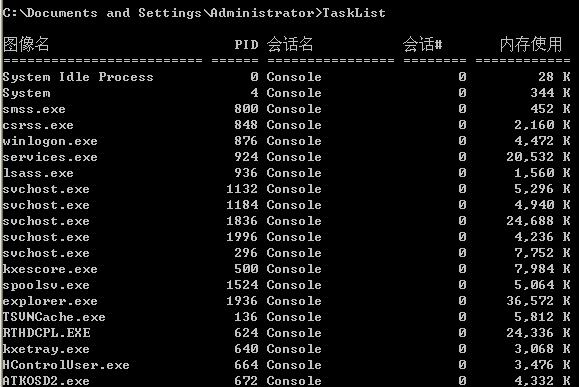
Task: Click the 36,572 K memory value
Action: pyautogui.click(x=538, y=301)
